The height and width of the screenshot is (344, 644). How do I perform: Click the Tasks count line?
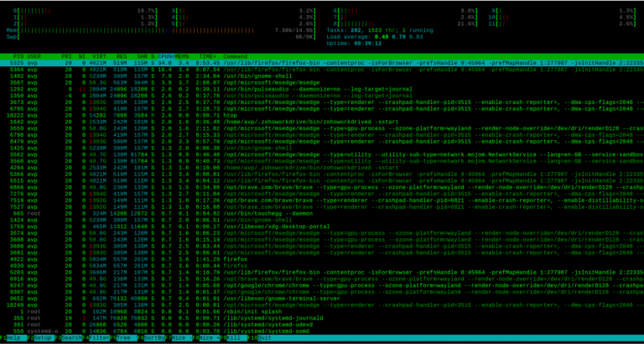pyautogui.click(x=380, y=30)
